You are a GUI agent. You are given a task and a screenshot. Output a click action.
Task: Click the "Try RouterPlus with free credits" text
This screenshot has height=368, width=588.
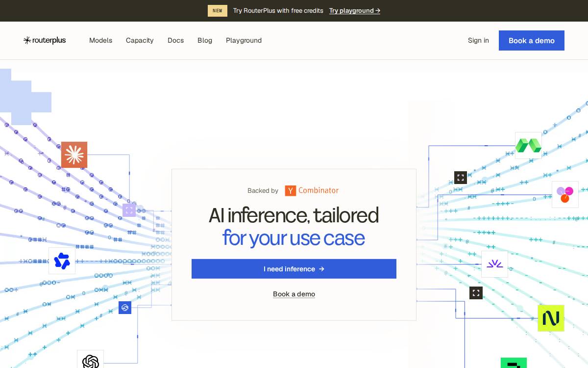278,11
